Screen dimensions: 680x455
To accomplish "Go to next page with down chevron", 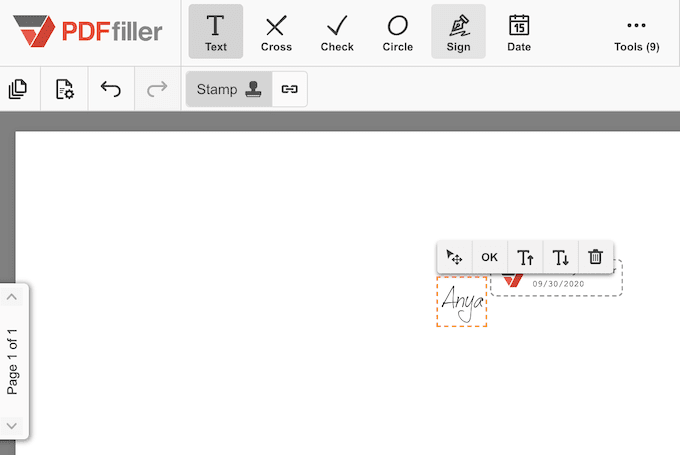I will [12, 426].
